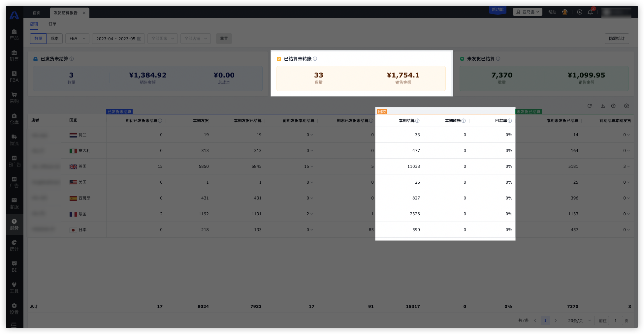Screen dimensions: 644x334
Task: Open the 20条/页 page size dropdown
Action: point(578,320)
